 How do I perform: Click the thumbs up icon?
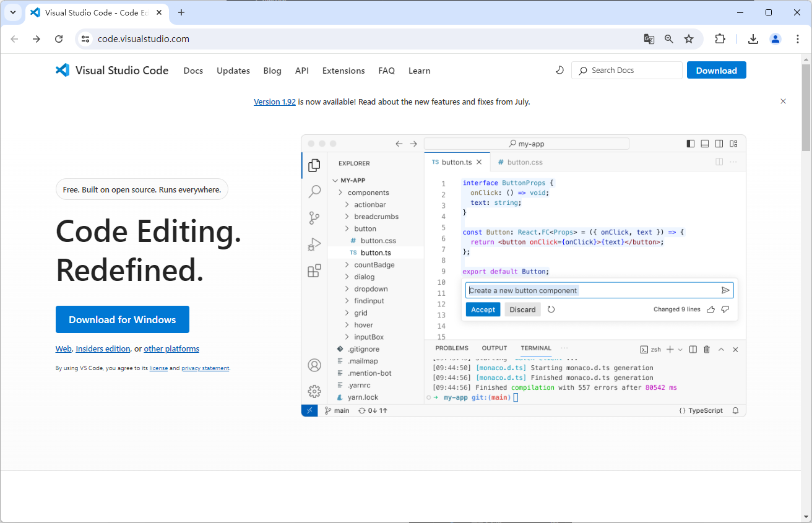point(710,309)
